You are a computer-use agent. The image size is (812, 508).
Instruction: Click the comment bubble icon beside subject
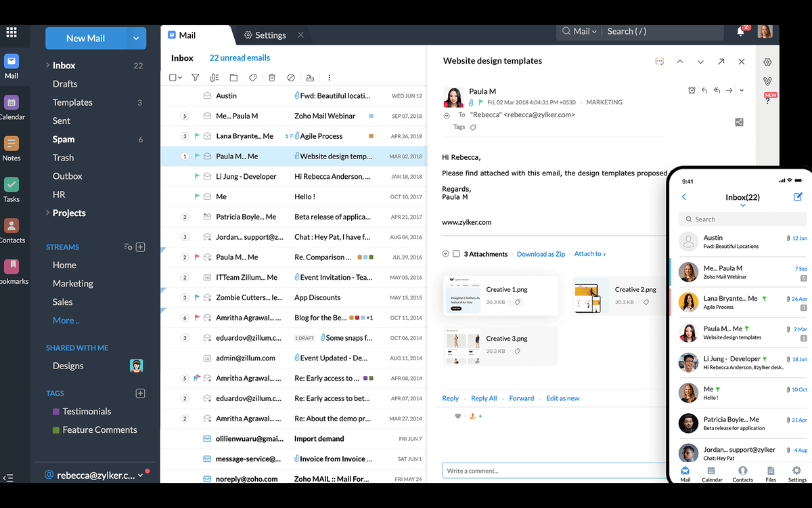(x=660, y=62)
